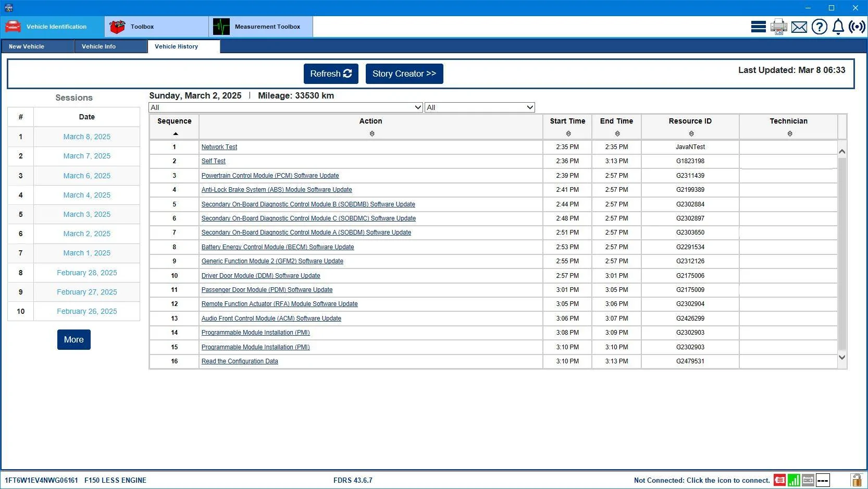Viewport: 868px width, 489px height.
Task: Open the second narrower All filter dropdown
Action: coord(479,107)
